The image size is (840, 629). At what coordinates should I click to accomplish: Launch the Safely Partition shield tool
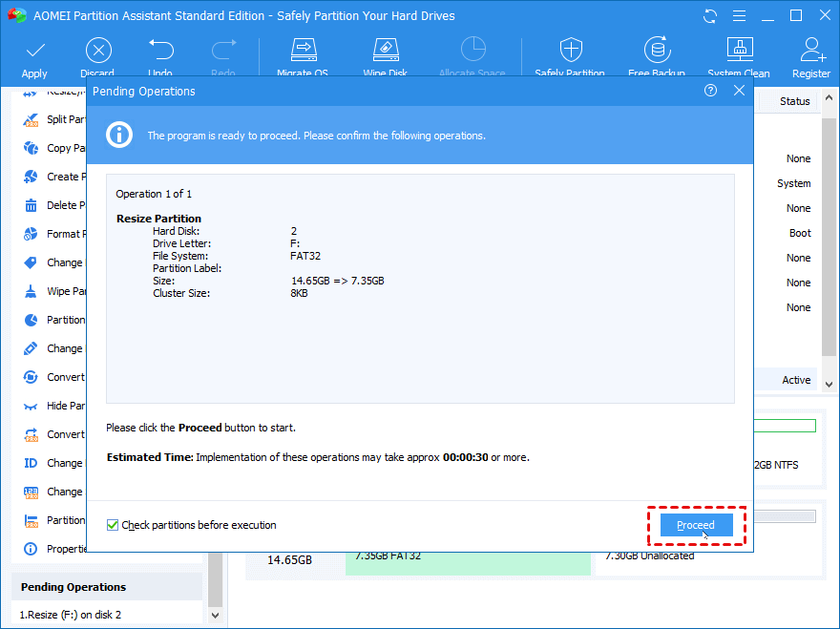click(x=570, y=51)
